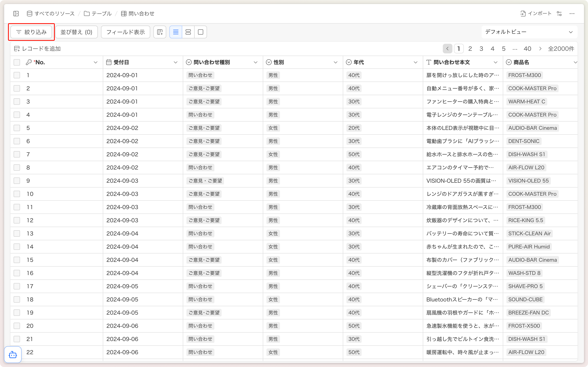Open the デフォルトビュー view dropdown

[529, 32]
